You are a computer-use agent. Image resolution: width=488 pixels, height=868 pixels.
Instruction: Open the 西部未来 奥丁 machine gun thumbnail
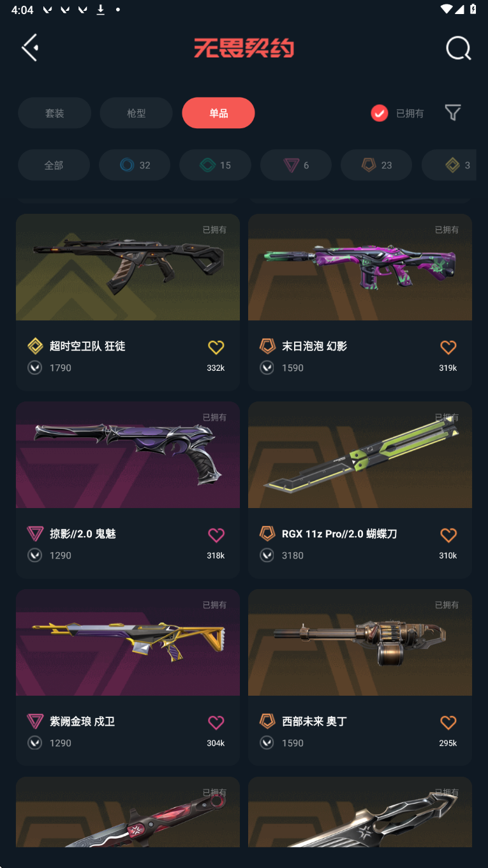pos(360,643)
